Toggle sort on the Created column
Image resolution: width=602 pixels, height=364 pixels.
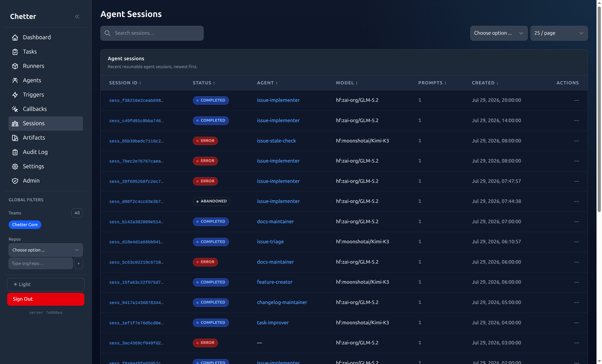(485, 83)
